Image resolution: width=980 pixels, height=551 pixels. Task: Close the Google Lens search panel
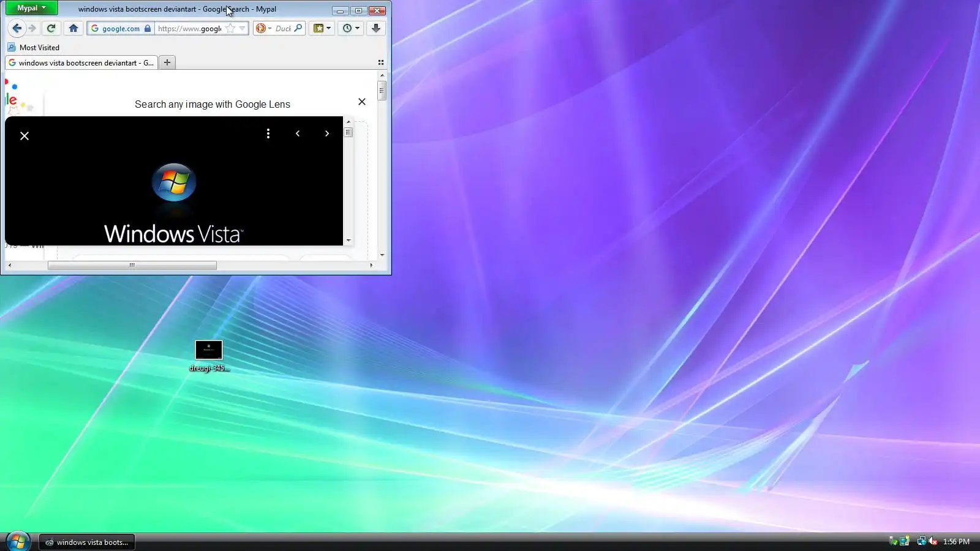click(362, 102)
